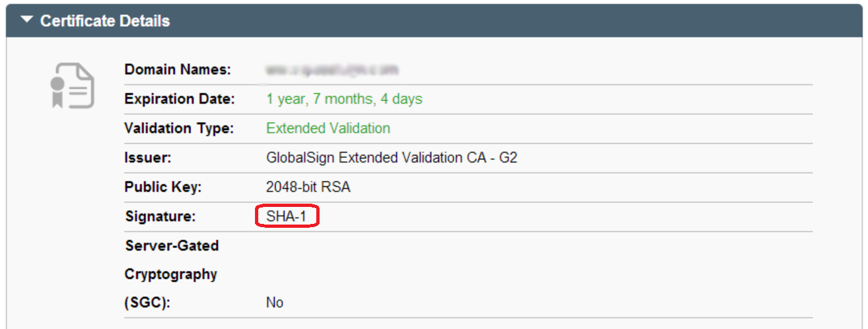Click the Expiration Date label
The height and width of the screenshot is (329, 868).
click(179, 99)
